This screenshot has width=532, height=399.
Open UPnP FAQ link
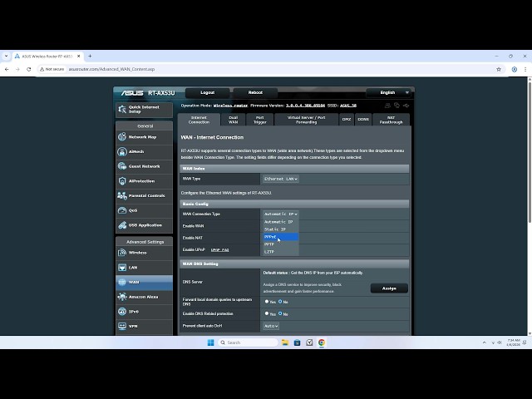219,250
